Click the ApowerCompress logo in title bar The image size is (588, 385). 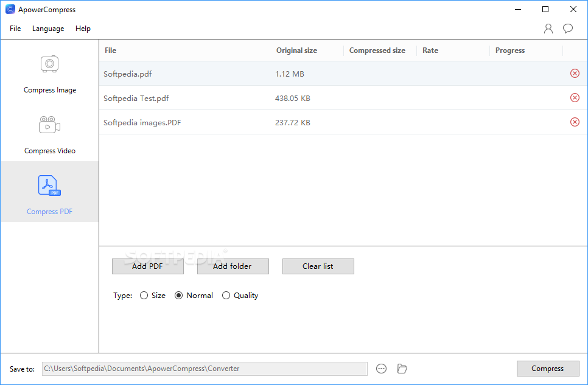coord(10,9)
